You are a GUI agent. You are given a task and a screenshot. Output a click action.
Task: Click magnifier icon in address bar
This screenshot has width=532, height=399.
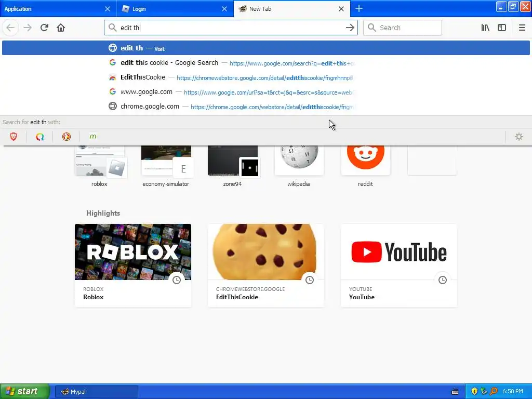pos(113,28)
